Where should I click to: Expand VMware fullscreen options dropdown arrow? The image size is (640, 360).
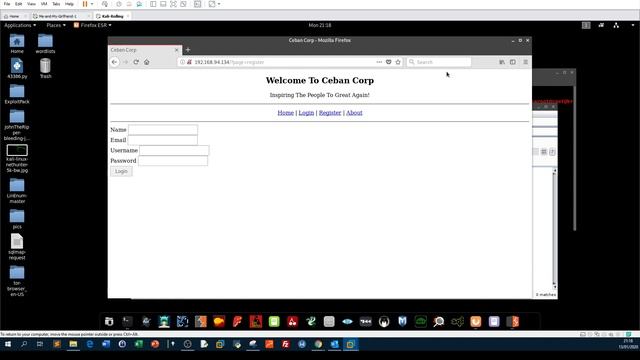[219, 4]
